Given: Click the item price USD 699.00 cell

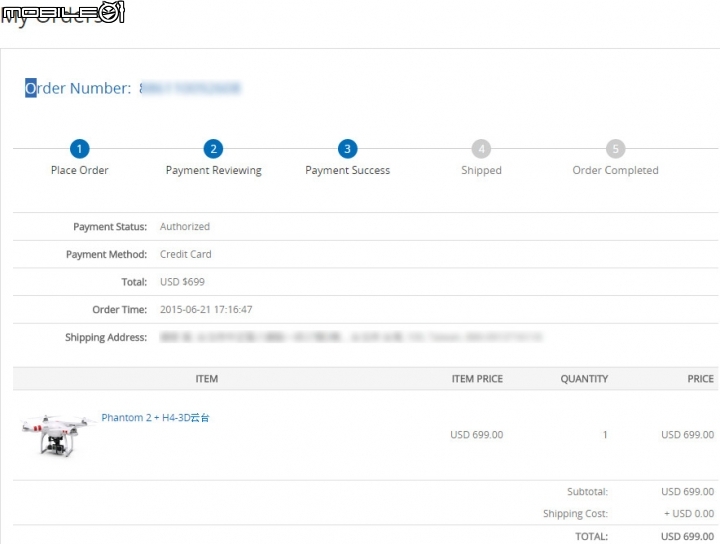Looking at the screenshot, I should point(477,435).
